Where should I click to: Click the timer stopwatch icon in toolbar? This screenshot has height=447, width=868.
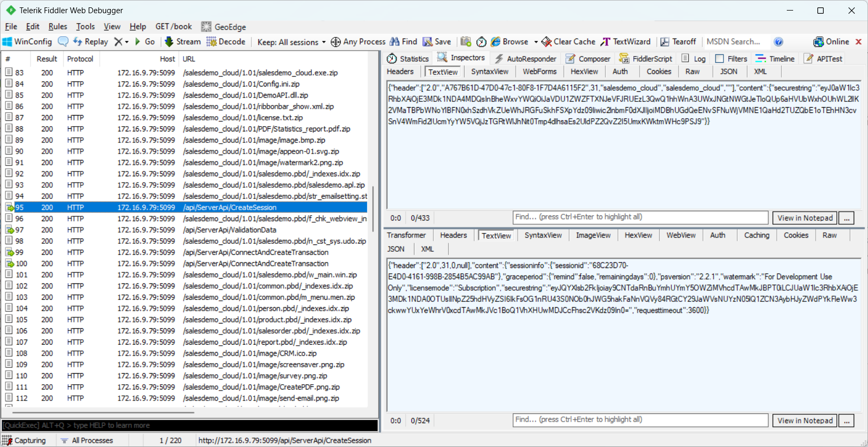481,42
